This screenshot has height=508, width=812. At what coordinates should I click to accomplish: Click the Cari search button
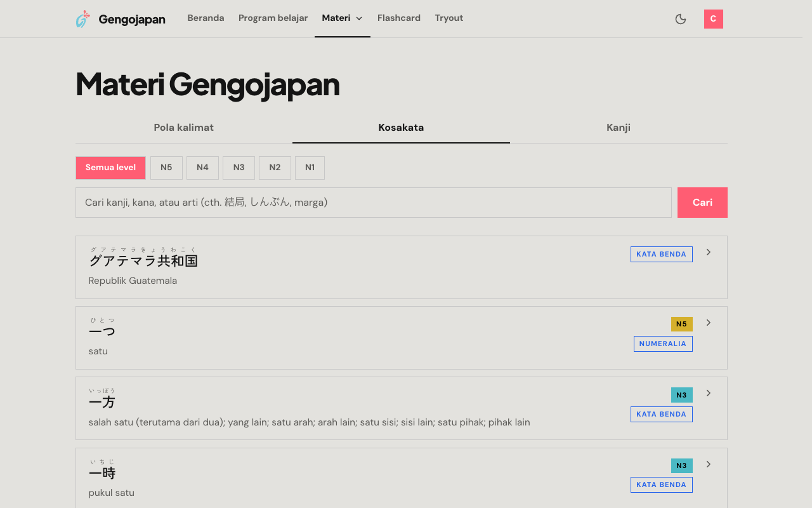pos(702,203)
